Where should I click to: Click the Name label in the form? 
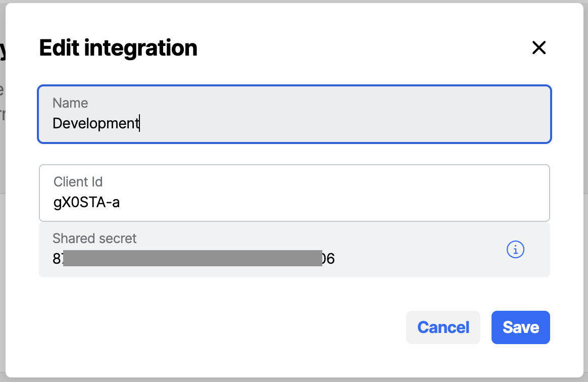70,103
